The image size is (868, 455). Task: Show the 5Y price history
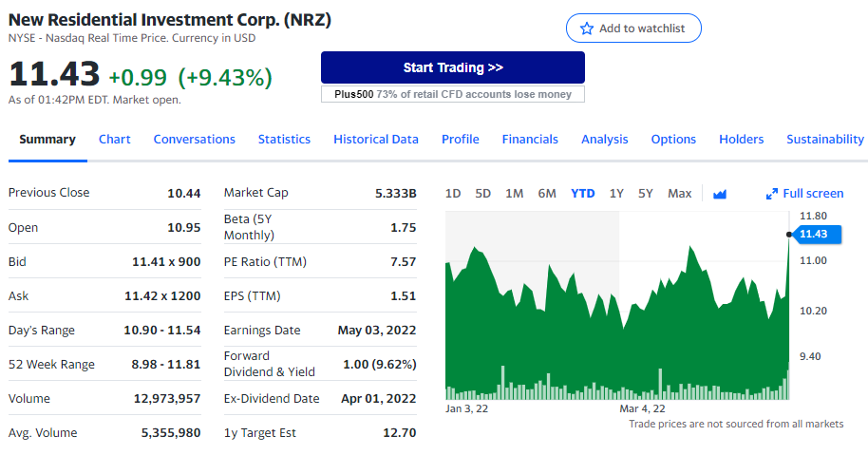click(646, 193)
